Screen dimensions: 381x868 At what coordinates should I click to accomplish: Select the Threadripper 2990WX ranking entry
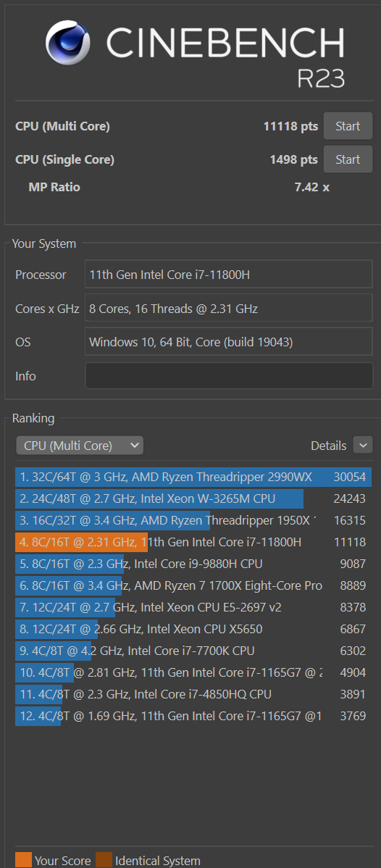pos(193,477)
